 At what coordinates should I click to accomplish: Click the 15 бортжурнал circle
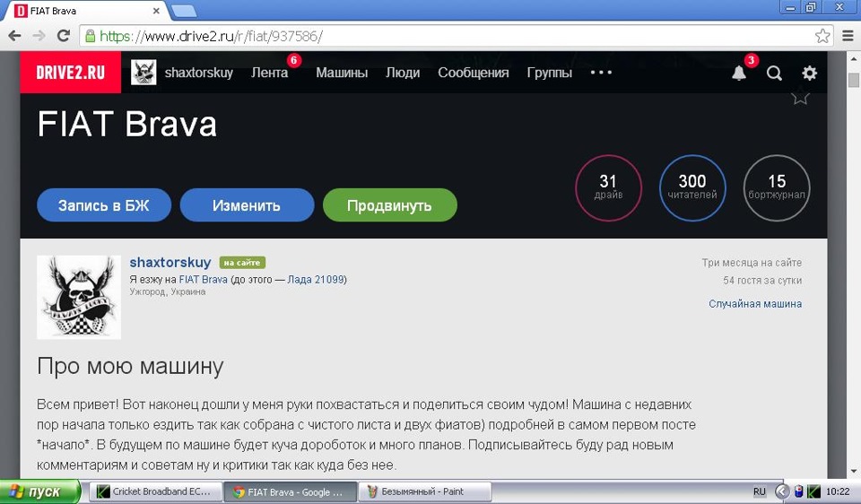point(777,187)
